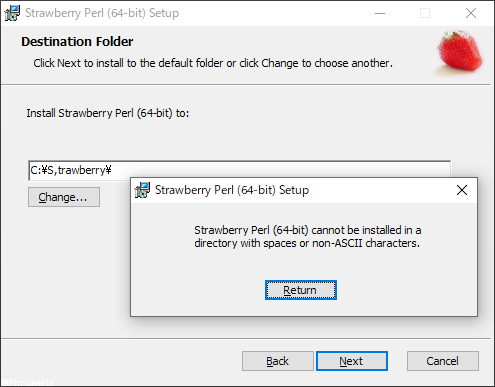Abort installation with the Cancel button
Screen dimensions: 495x387
(x=443, y=361)
